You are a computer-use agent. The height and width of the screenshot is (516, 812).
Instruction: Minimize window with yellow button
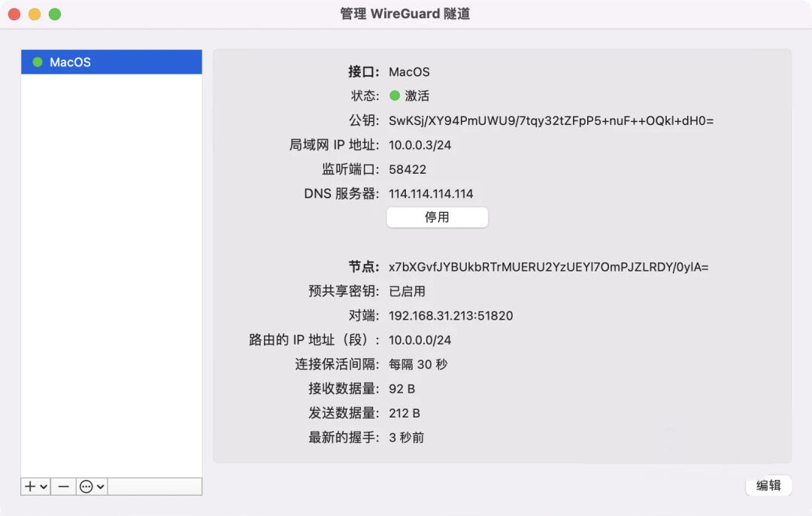(x=35, y=14)
